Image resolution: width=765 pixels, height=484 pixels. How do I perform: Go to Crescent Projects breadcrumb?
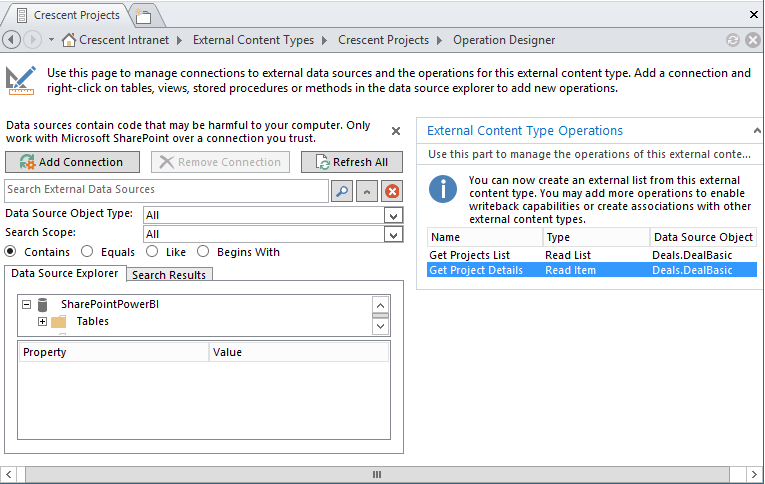click(x=383, y=40)
